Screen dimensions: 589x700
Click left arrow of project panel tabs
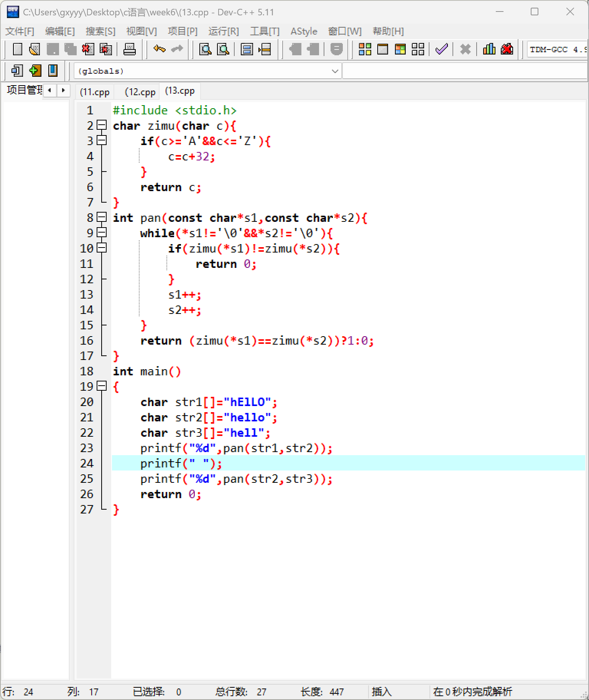click(x=49, y=90)
